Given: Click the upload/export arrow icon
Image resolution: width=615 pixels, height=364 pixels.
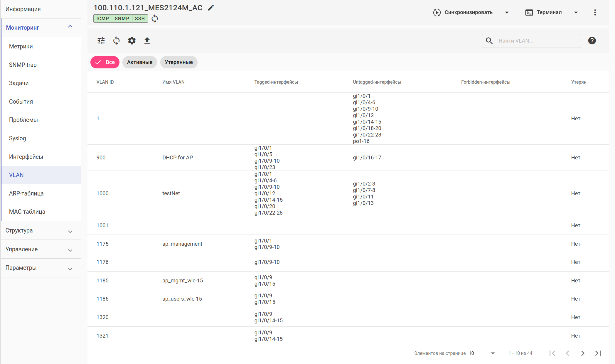Looking at the screenshot, I should [x=147, y=41].
